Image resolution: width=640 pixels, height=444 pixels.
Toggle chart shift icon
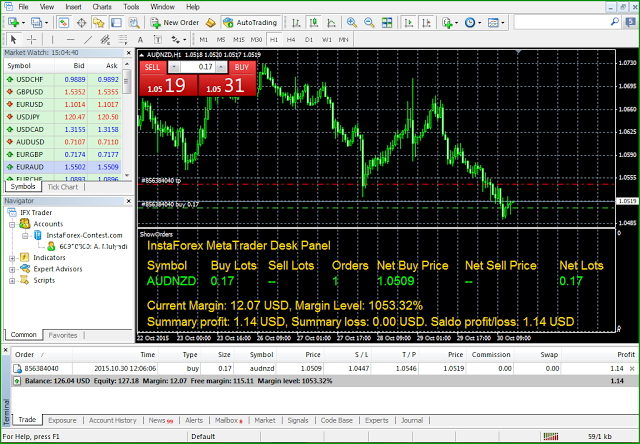(x=426, y=22)
